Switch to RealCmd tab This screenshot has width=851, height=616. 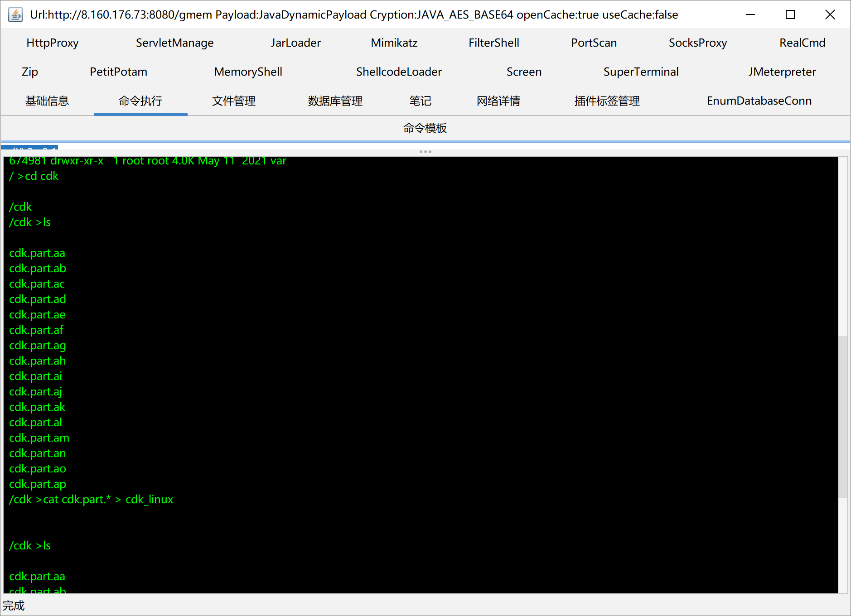[x=802, y=43]
